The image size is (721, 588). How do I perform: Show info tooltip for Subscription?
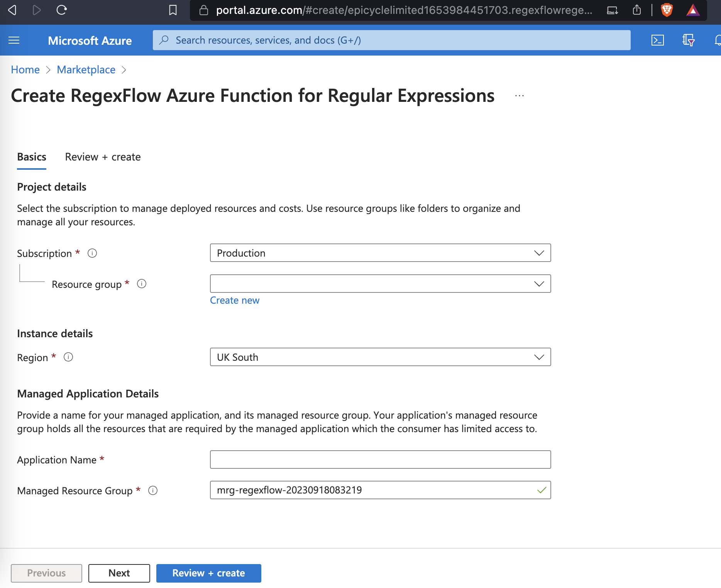click(92, 253)
